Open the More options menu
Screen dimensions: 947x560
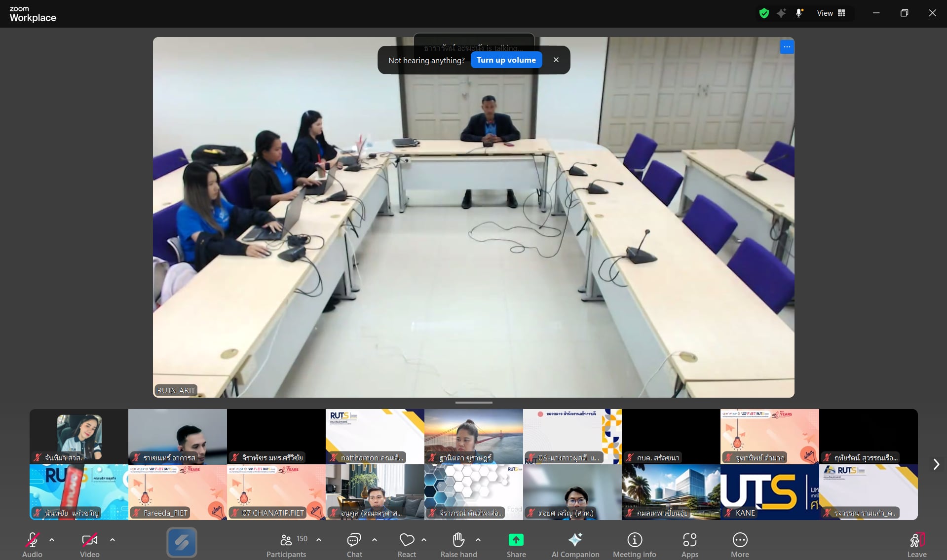[740, 543]
